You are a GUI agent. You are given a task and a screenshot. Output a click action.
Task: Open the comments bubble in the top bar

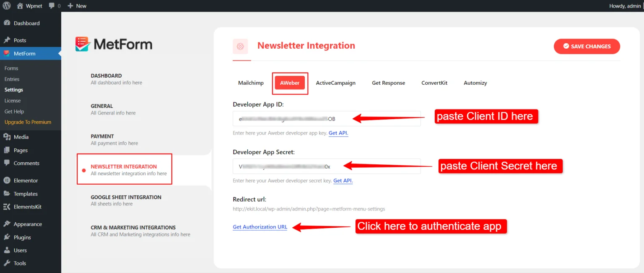tap(51, 6)
